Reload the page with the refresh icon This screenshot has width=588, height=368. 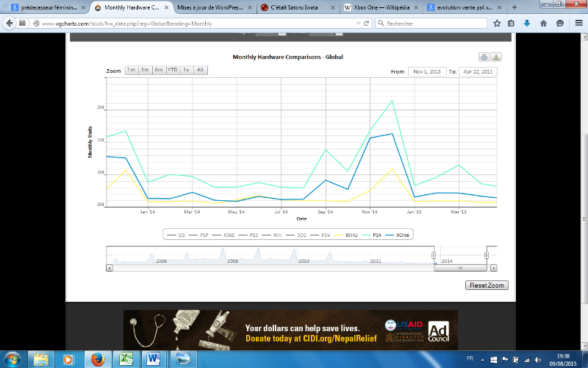coord(366,24)
